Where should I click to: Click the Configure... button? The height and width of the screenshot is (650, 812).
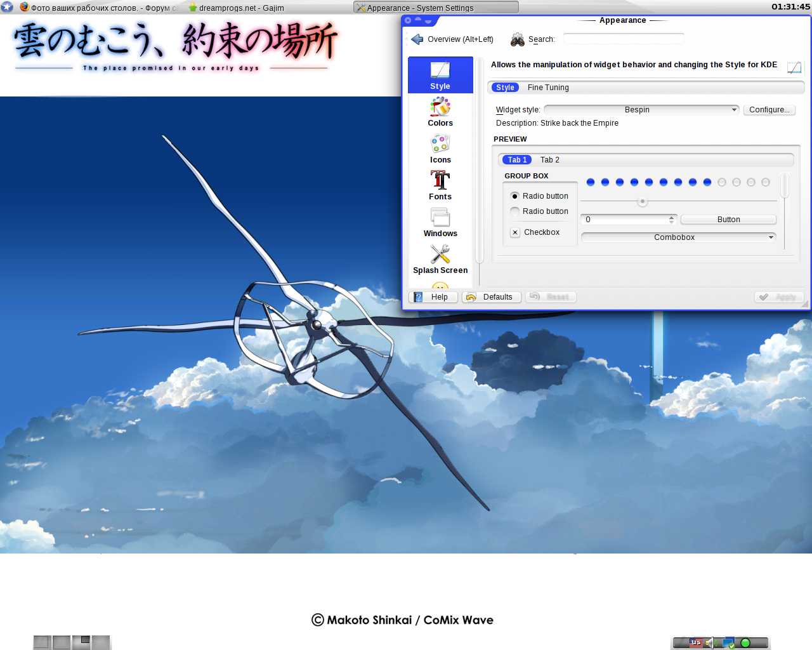pos(769,110)
